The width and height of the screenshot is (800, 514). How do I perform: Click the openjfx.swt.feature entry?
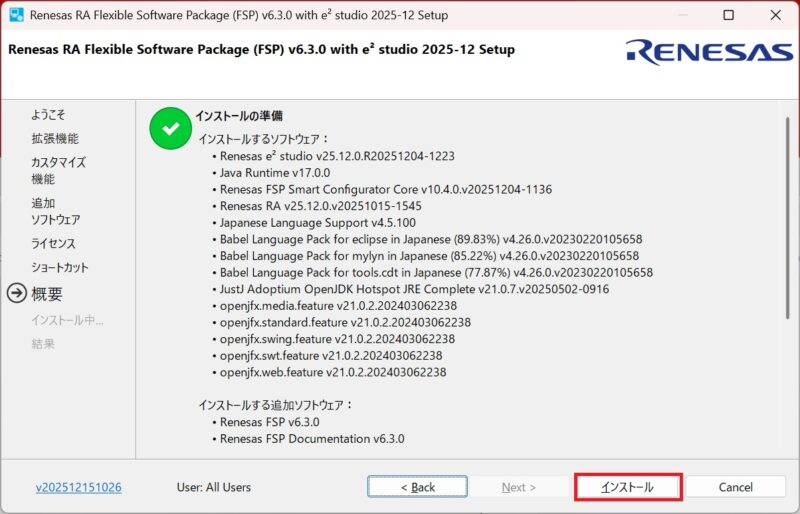(x=331, y=356)
